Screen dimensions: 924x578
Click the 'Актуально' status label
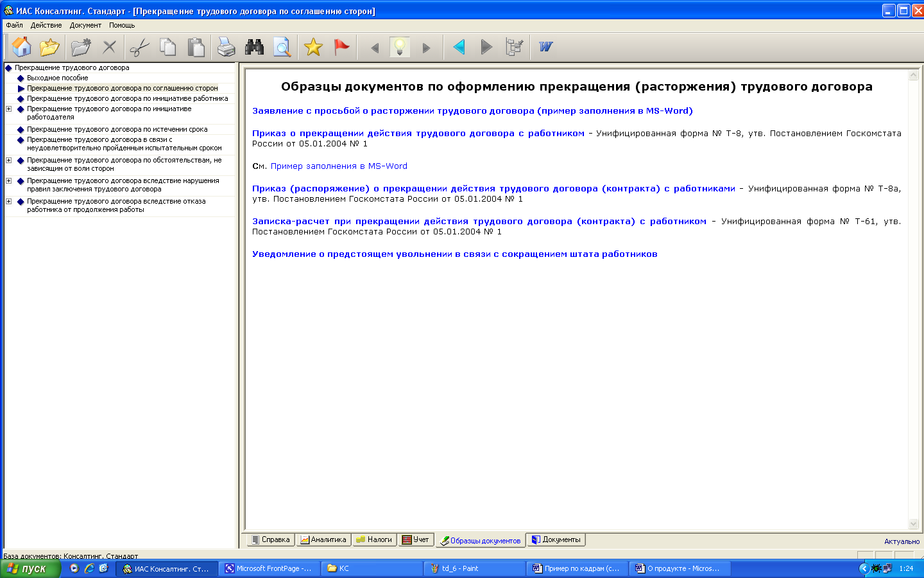(x=902, y=541)
